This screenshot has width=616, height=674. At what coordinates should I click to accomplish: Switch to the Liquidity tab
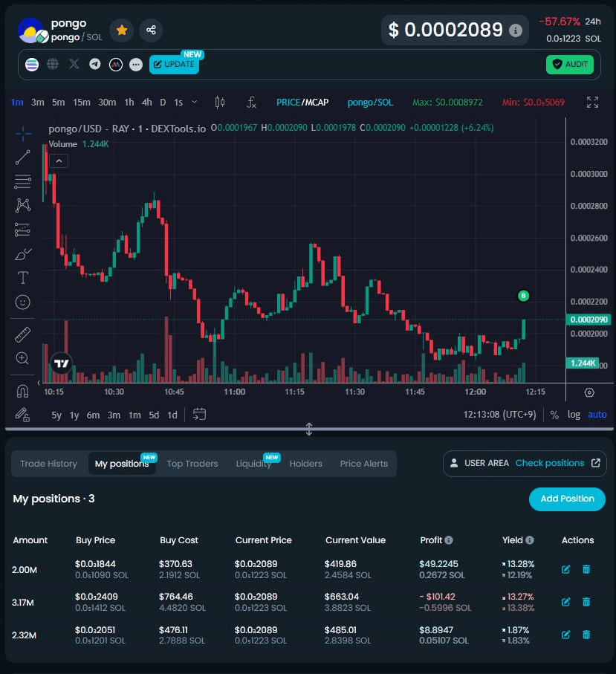click(253, 464)
